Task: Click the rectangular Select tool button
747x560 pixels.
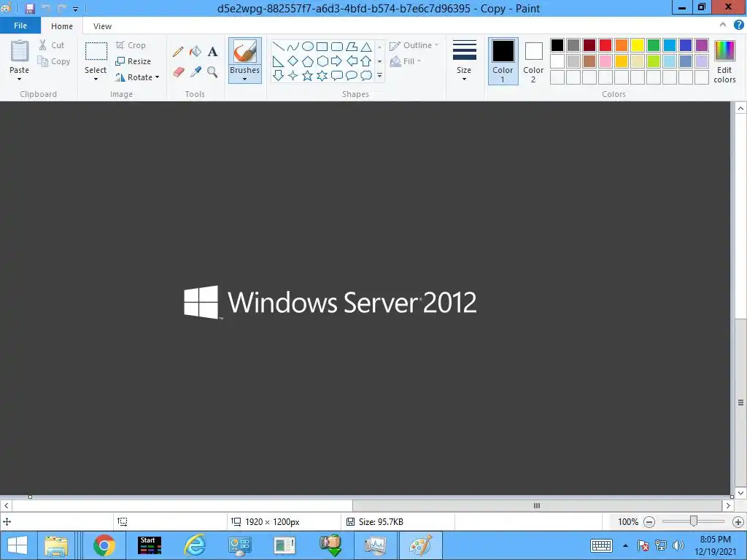Action: point(96,51)
